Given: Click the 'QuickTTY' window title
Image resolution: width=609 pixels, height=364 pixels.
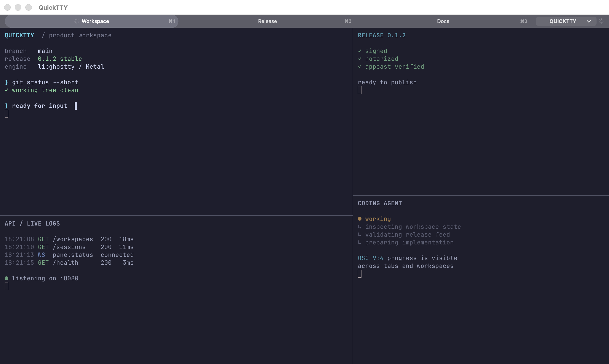Looking at the screenshot, I should [x=53, y=7].
